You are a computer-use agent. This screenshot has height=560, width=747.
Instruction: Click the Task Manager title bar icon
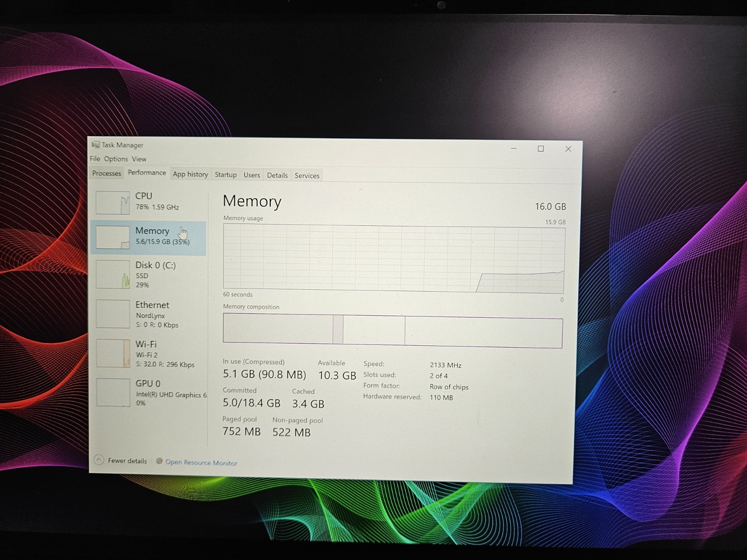(x=96, y=145)
